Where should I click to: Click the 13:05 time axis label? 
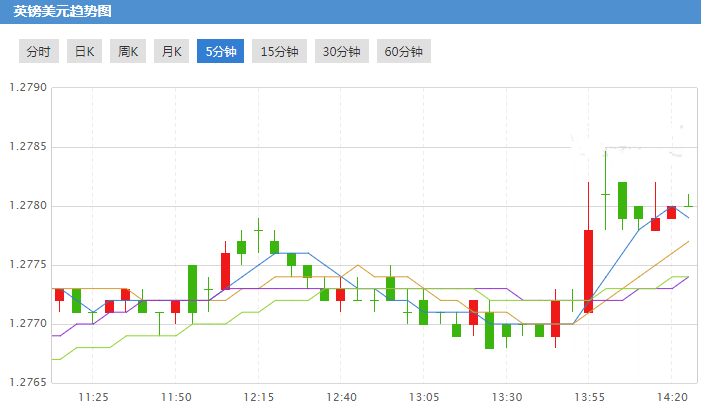[423, 397]
